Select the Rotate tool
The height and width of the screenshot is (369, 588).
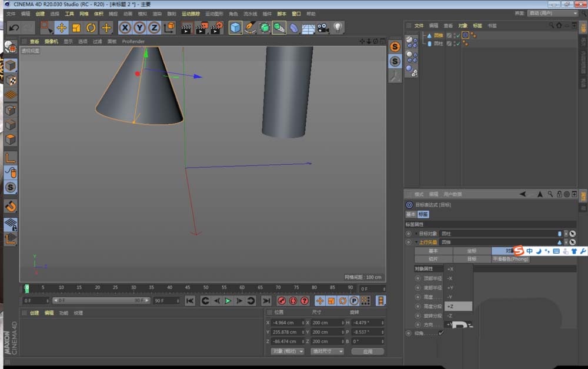(91, 27)
